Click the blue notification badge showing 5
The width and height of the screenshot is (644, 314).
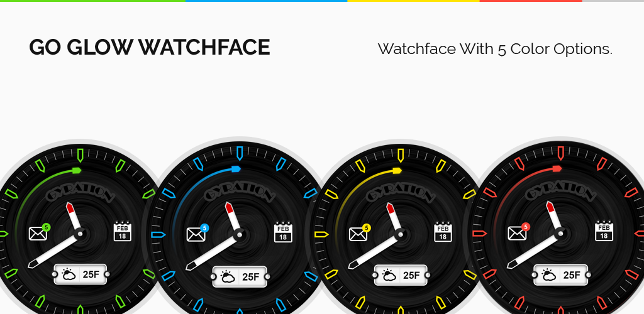pos(204,228)
